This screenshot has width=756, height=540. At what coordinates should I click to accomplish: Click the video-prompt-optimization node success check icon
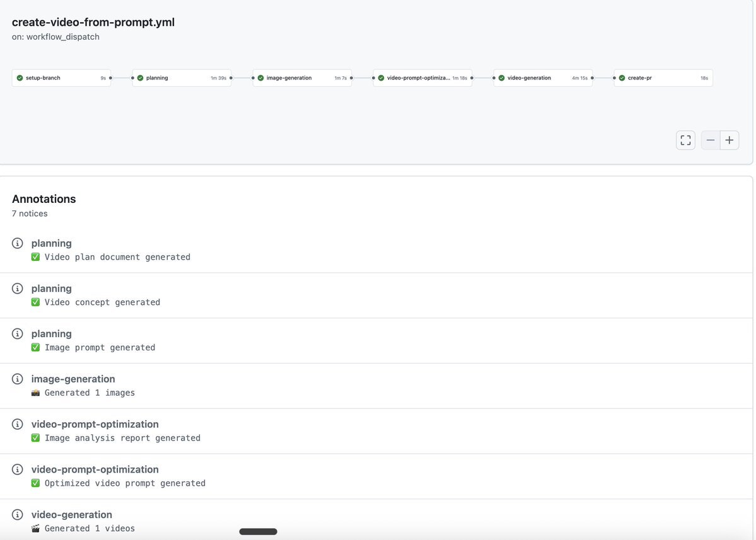[381, 78]
